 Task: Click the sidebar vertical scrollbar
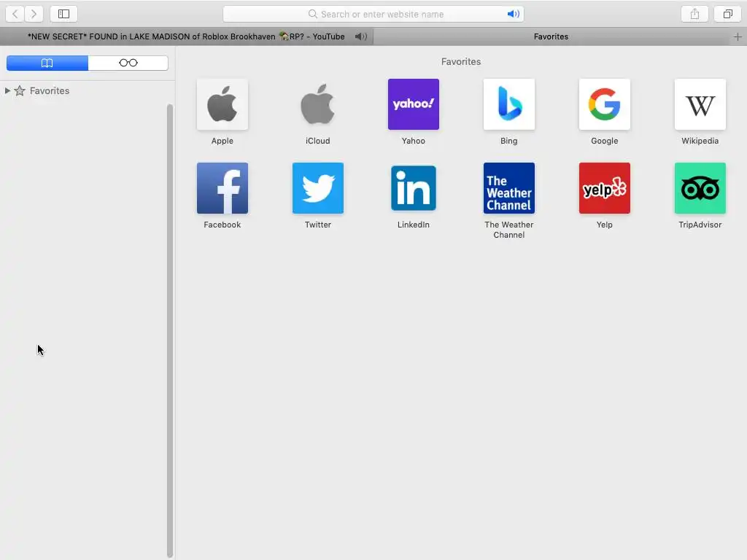[x=170, y=330]
